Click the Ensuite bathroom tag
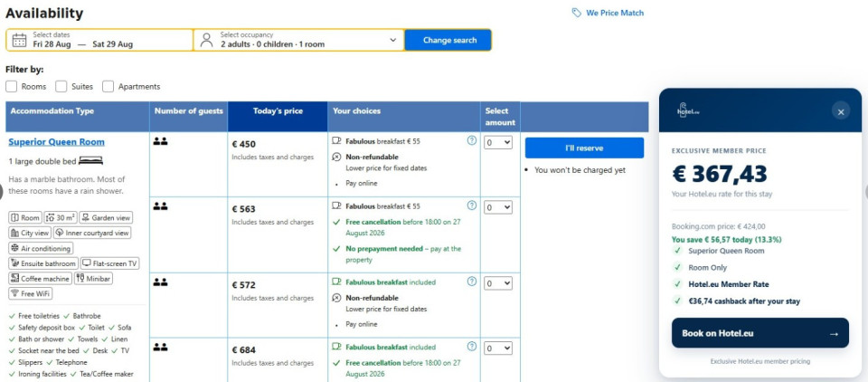The image size is (868, 382). [x=43, y=263]
